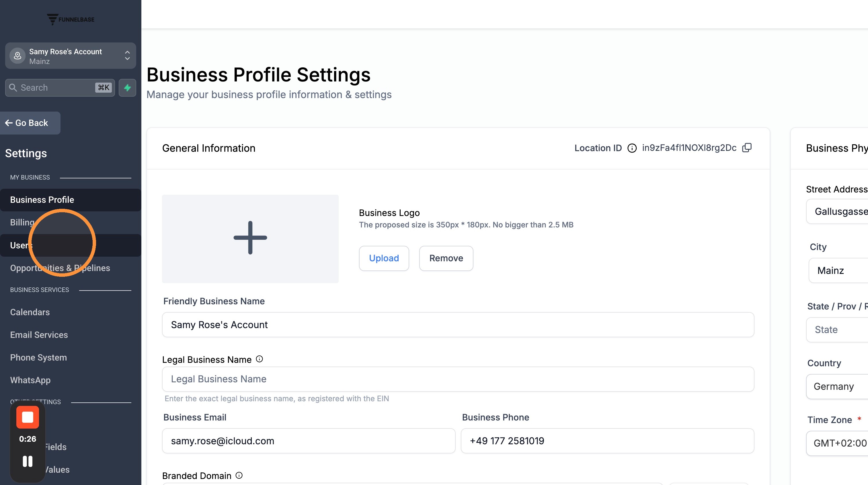Open the Country dropdown showing Germany
Image resolution: width=868 pixels, height=485 pixels.
click(837, 386)
